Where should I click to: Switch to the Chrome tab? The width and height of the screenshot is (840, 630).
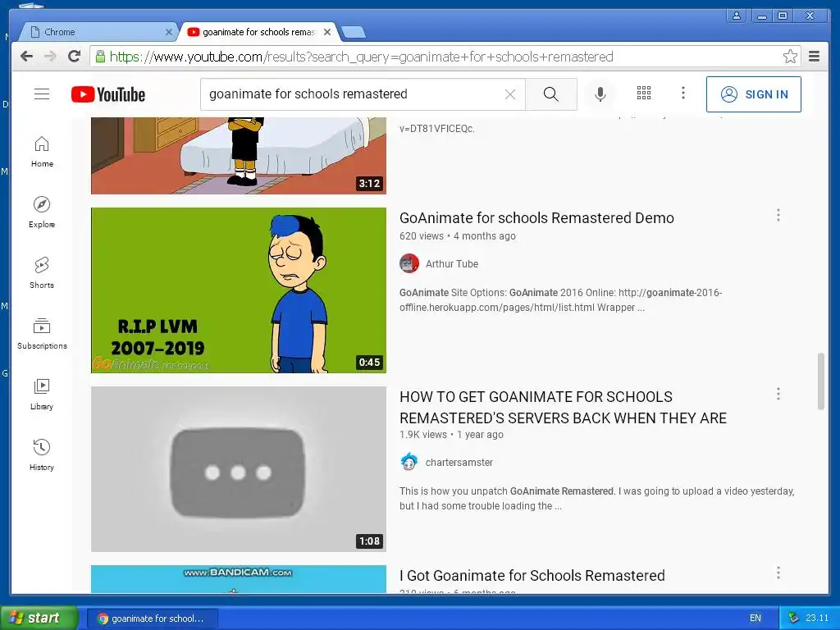(x=99, y=32)
